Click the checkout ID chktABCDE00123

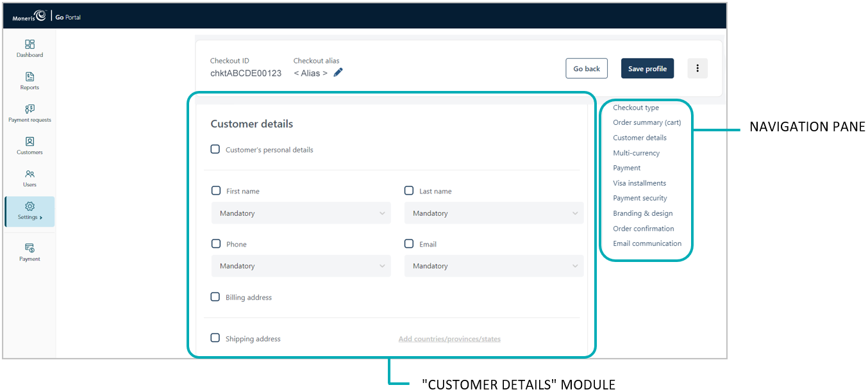click(x=246, y=73)
